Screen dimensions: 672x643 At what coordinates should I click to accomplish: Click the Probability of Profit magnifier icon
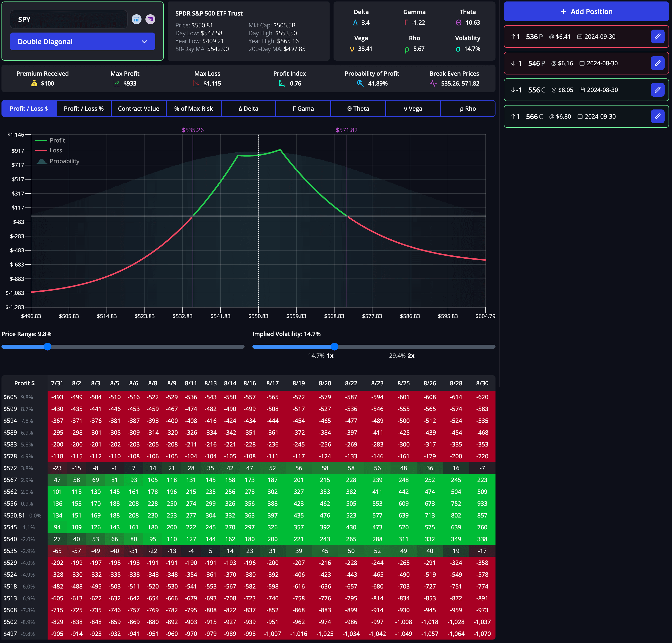pyautogui.click(x=360, y=83)
